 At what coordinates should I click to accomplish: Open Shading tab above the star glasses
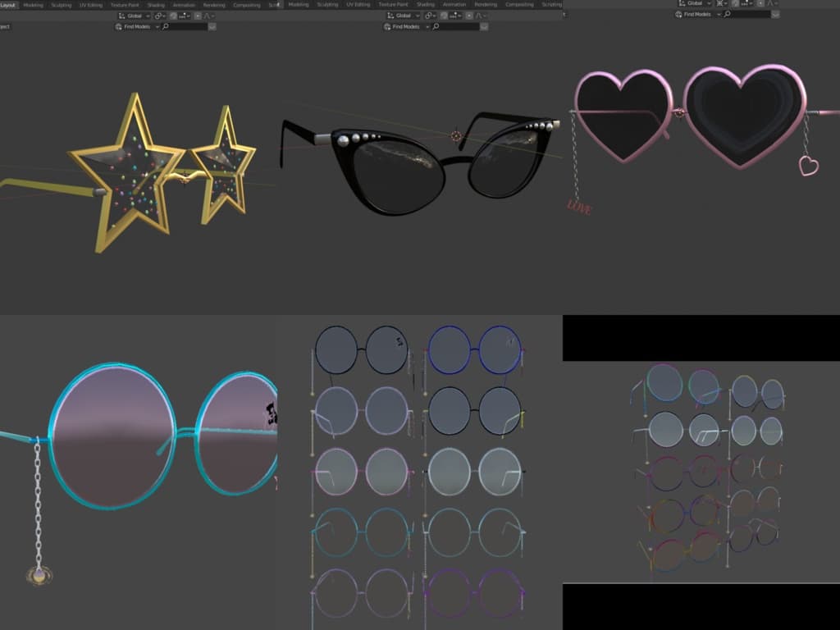(x=155, y=5)
